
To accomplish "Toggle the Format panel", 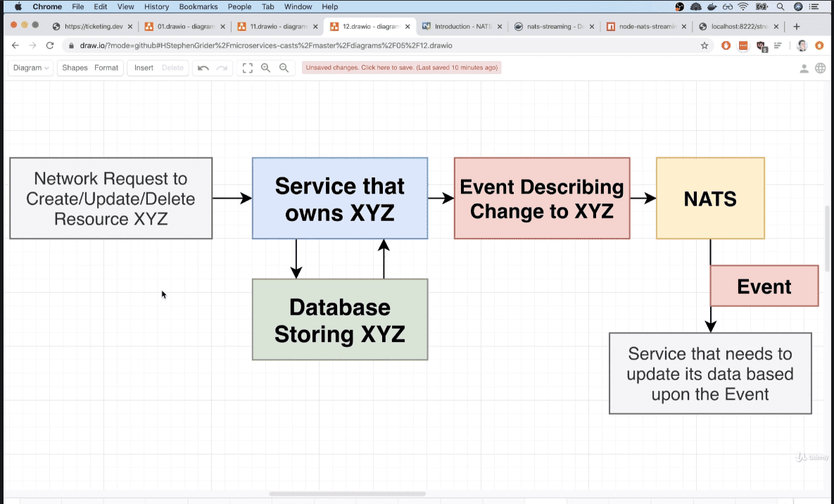I will 106,68.
